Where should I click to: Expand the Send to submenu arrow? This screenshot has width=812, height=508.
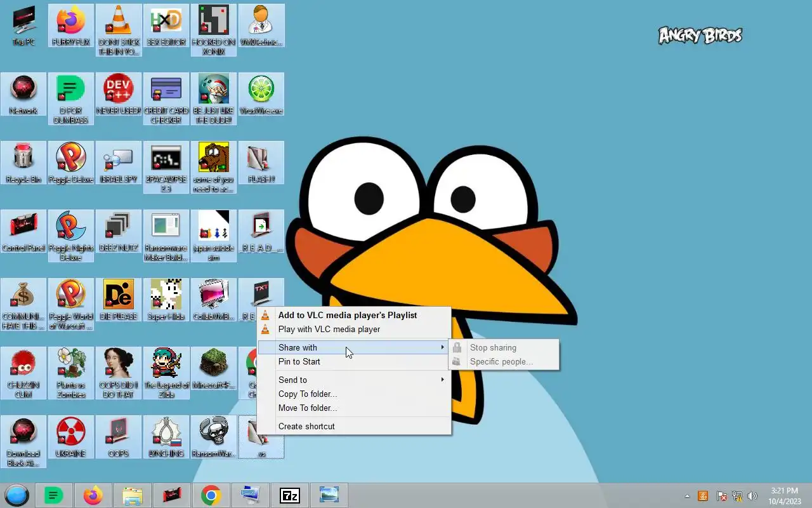coord(443,380)
